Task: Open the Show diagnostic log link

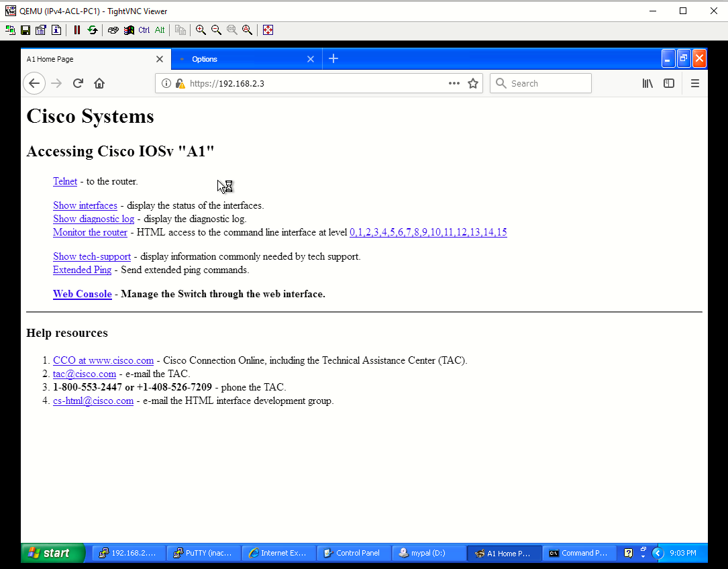Action: [x=93, y=219]
